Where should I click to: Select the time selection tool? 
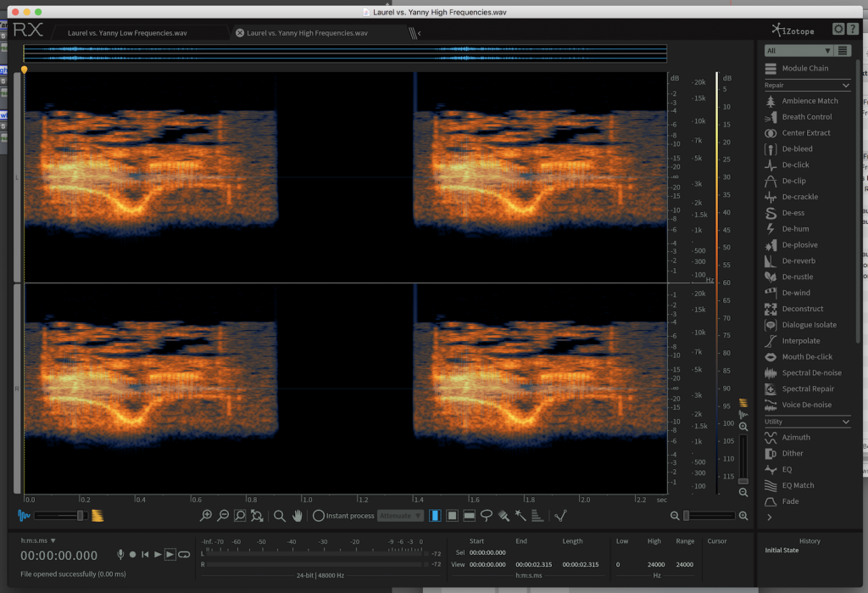pos(435,516)
